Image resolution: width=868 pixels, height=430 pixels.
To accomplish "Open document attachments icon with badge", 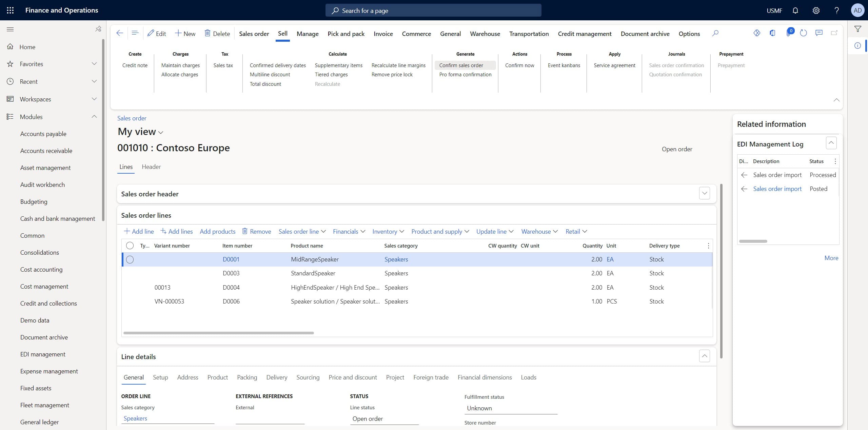I will coord(789,33).
